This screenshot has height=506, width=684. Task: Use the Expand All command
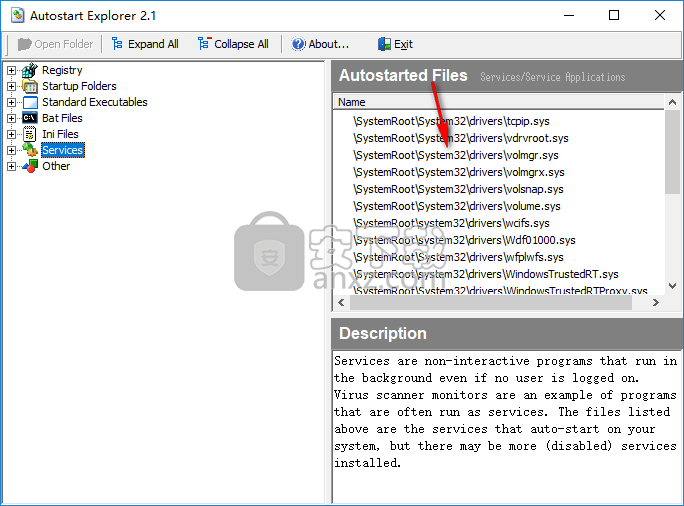click(145, 44)
